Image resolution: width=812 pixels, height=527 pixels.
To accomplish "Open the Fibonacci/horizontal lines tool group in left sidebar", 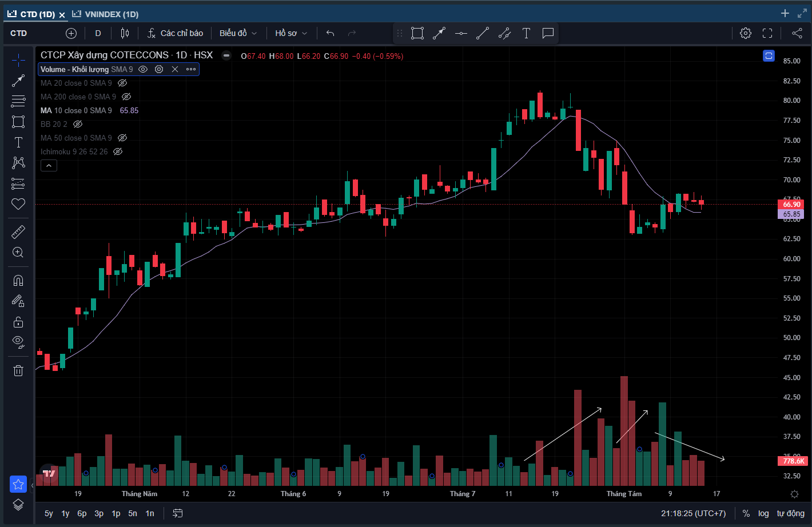I will click(18, 101).
